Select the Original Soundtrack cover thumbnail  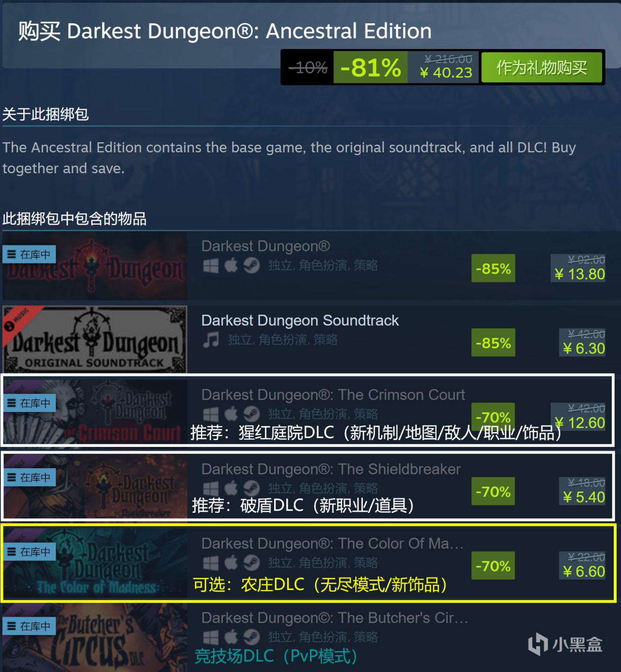(x=95, y=340)
